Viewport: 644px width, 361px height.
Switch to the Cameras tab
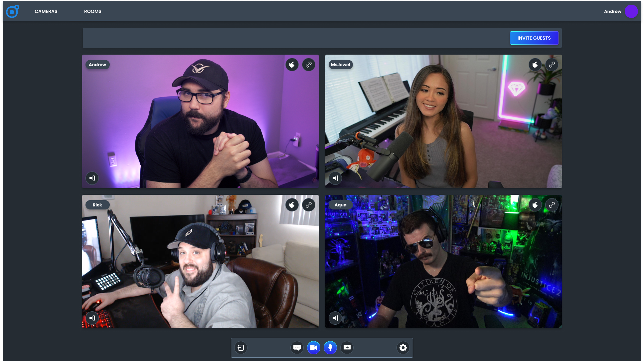click(46, 11)
